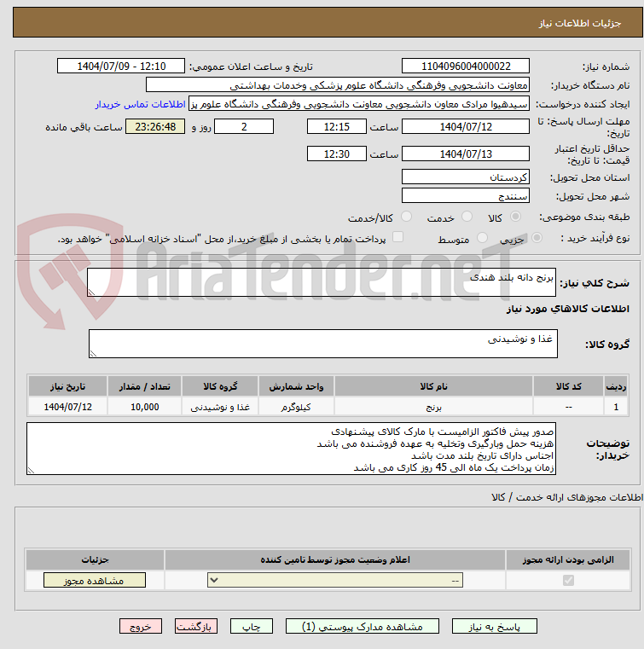Click row number 1 cell
Image resolution: width=644 pixels, height=649 pixels.
tap(616, 407)
